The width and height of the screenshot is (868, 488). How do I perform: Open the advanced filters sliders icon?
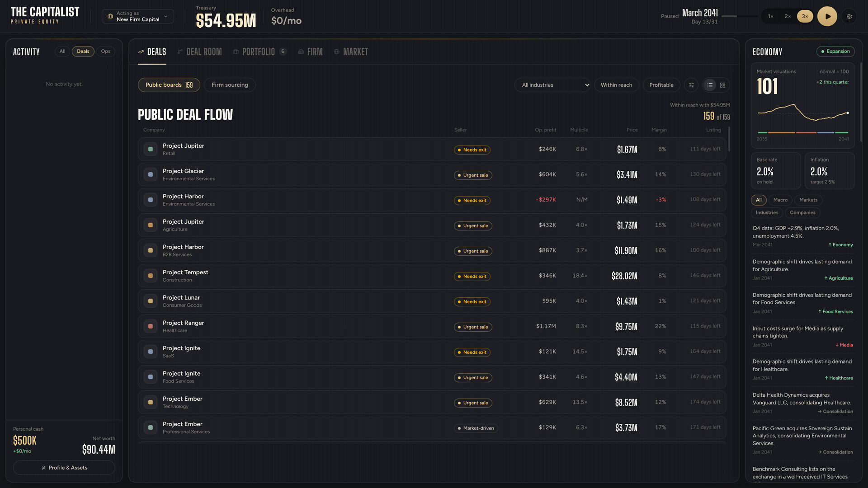coord(691,85)
